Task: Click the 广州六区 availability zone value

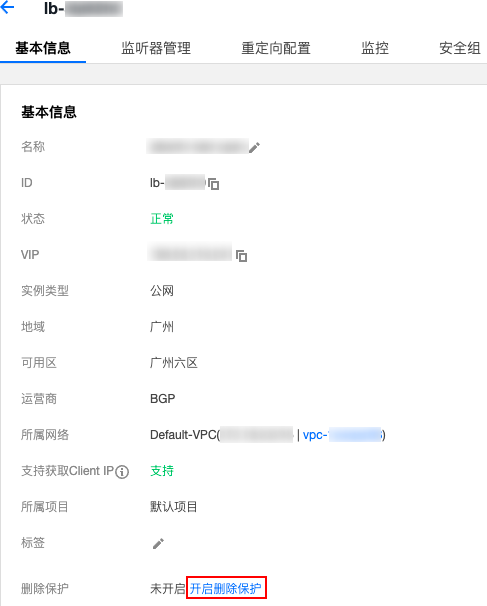Action: [x=174, y=363]
